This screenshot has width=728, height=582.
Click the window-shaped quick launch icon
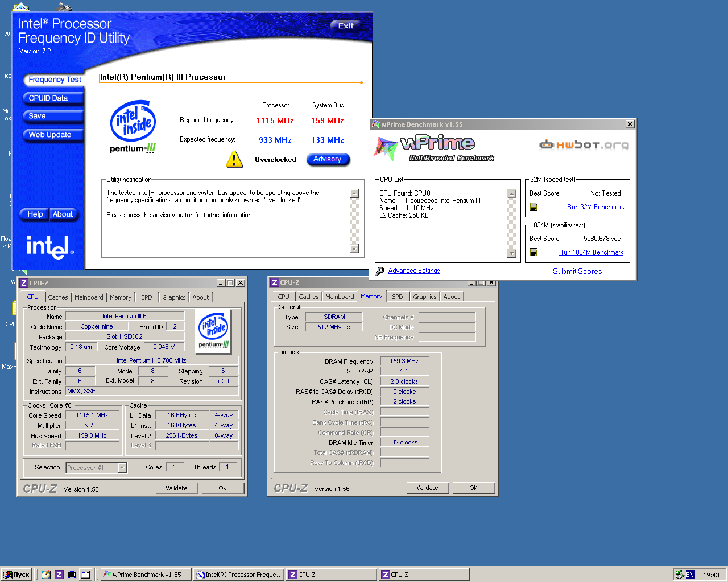tap(85, 575)
